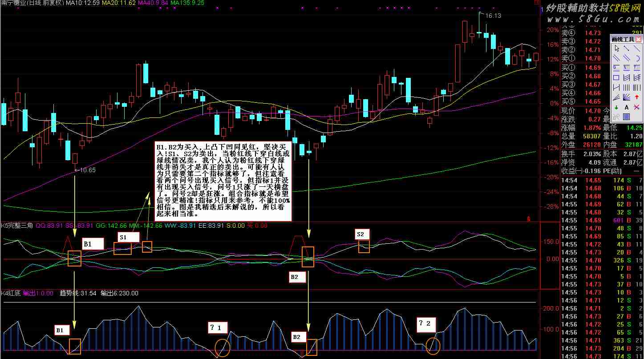Select the percentage % lines tool

pos(627,67)
